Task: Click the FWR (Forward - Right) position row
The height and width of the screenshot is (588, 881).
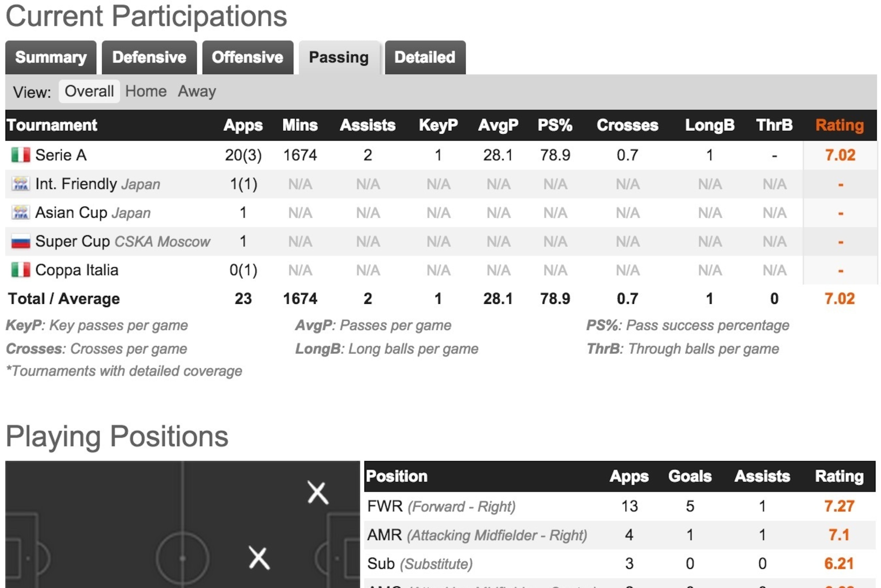Action: point(619,506)
